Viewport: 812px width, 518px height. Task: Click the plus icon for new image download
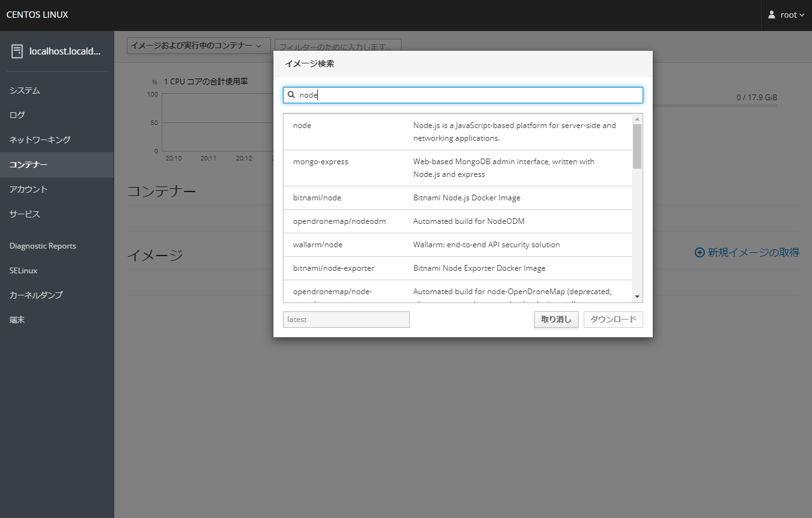pyautogui.click(x=700, y=252)
